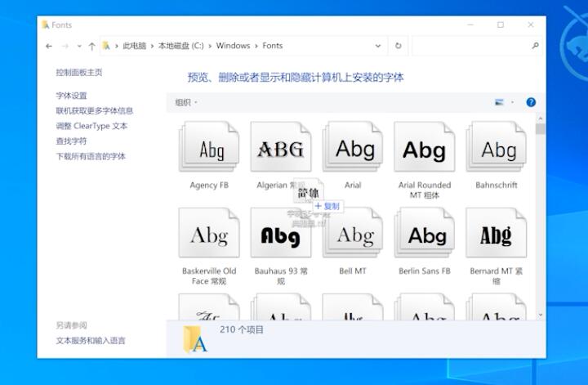Open 联机获取更多字体信息 link
The image size is (588, 385).
(95, 110)
